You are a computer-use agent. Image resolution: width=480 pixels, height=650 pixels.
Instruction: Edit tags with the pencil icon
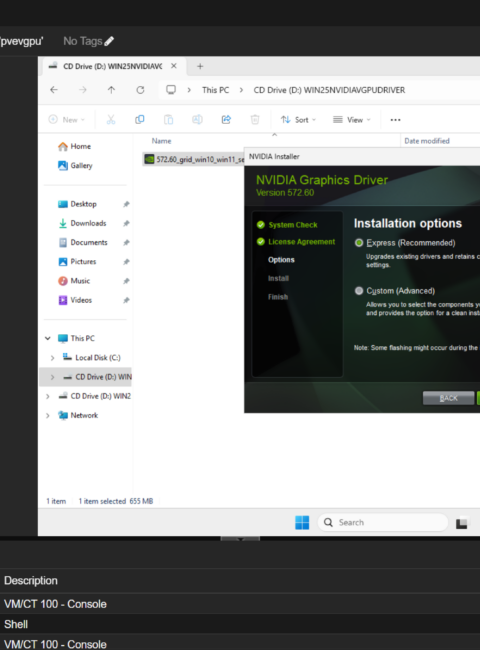109,41
